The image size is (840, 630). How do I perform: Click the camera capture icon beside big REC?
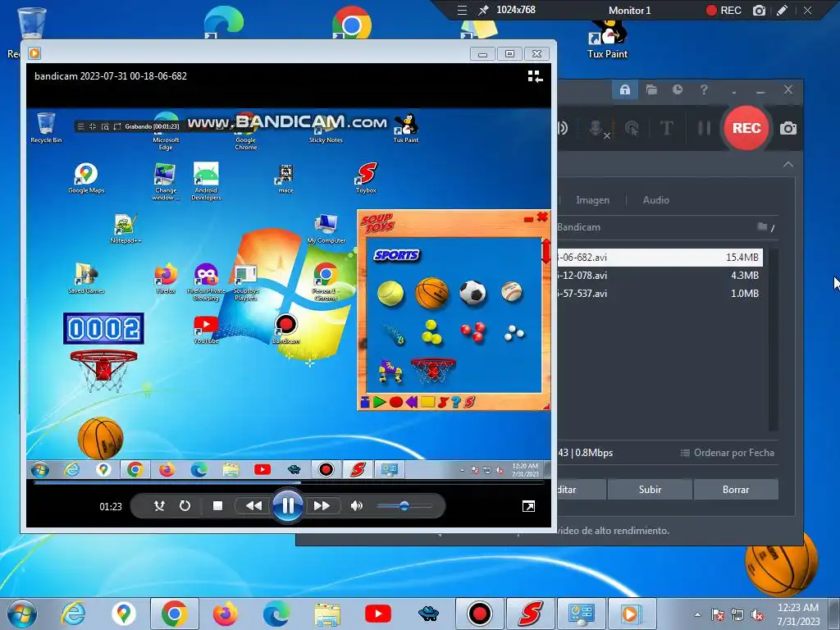click(x=788, y=128)
